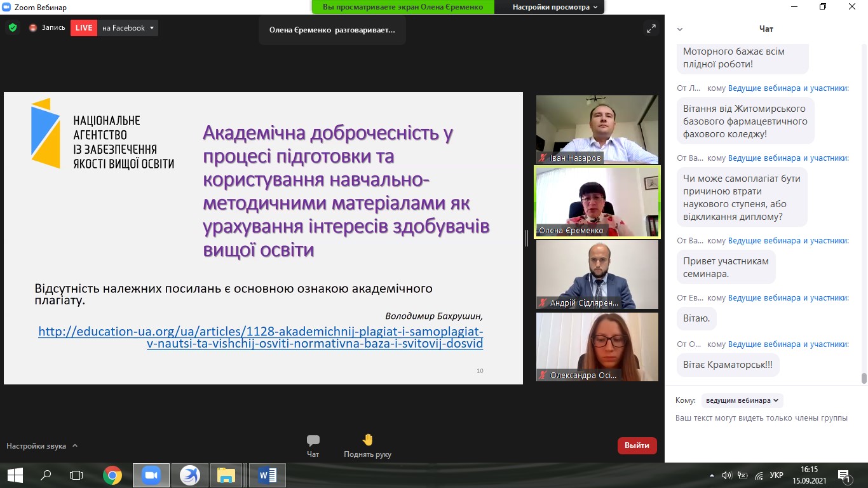868x488 pixels.
Task: Open the 'Настройки просмотра' view options menu
Action: (555, 7)
